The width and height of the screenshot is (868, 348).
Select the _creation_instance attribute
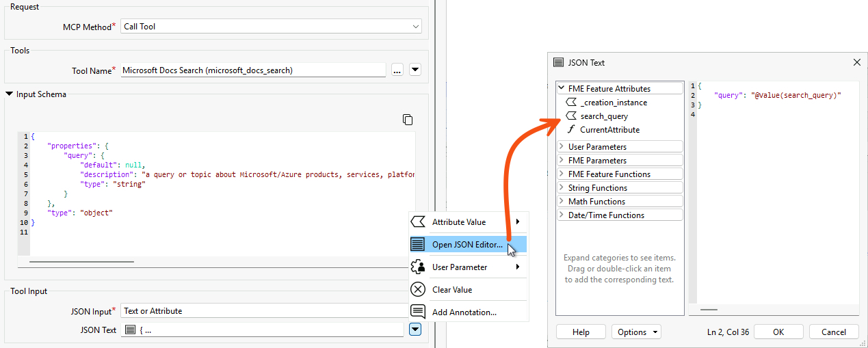coord(614,103)
